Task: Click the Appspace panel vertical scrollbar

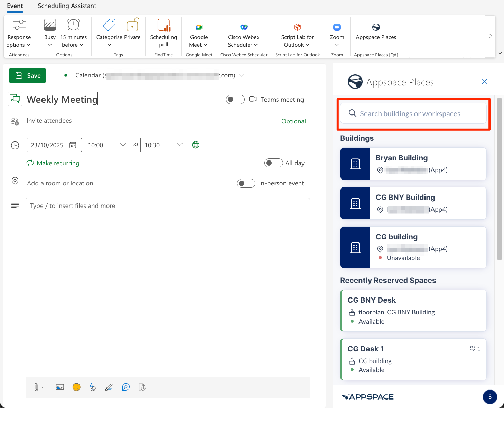Action: point(499,179)
